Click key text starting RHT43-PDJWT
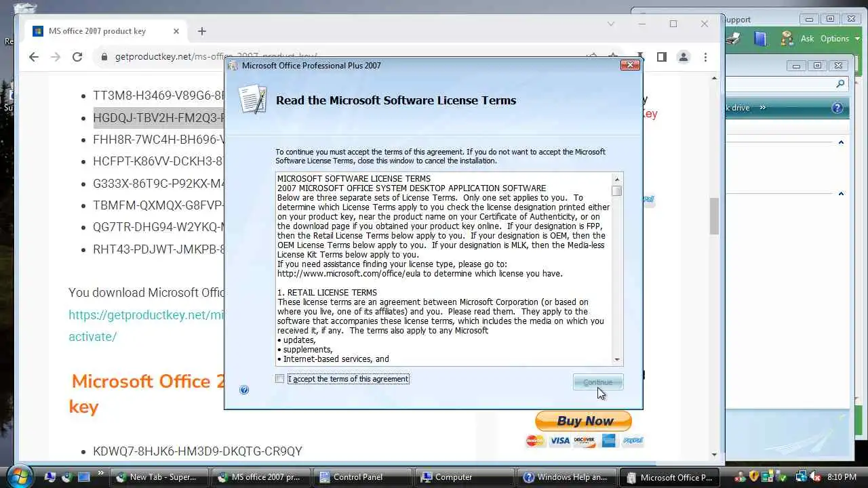The height and width of the screenshot is (488, 868). (159, 249)
